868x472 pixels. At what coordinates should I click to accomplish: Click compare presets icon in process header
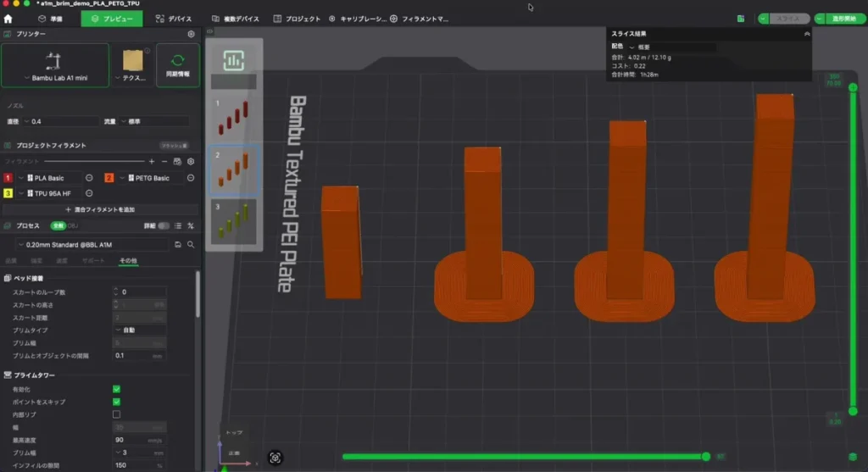coord(191,225)
